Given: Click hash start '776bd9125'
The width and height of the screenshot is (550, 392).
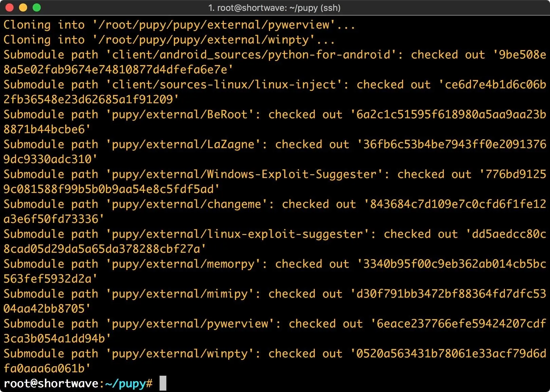Looking at the screenshot, I should 516,174.
